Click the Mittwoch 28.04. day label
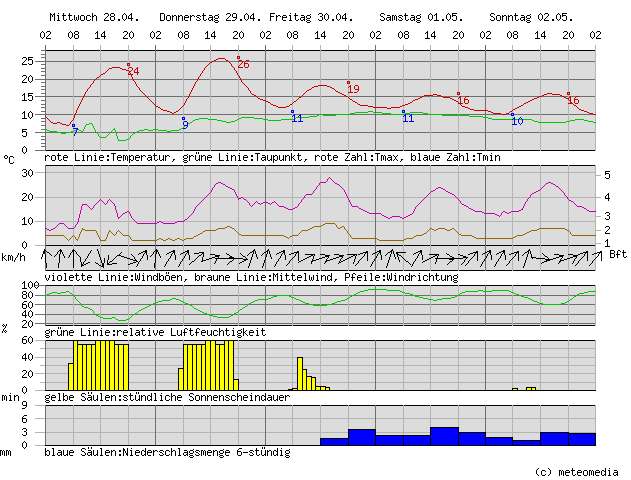Image resolution: width=631 pixels, height=480 pixels. [x=94, y=18]
